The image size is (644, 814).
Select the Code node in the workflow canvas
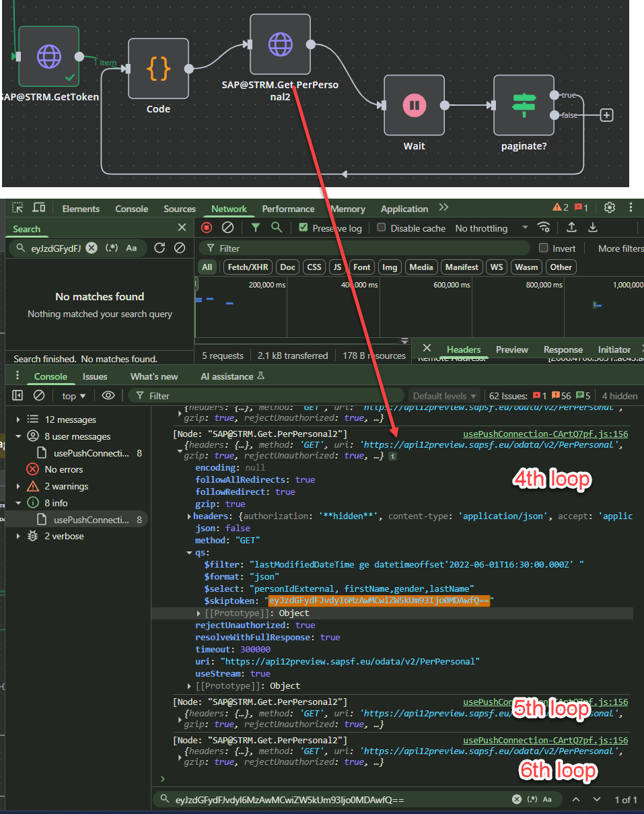[158, 68]
